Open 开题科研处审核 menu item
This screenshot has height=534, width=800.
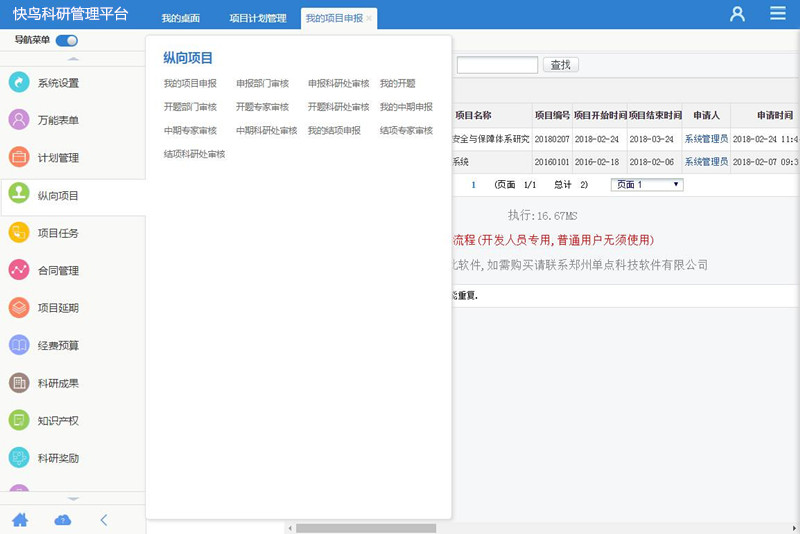coord(338,107)
